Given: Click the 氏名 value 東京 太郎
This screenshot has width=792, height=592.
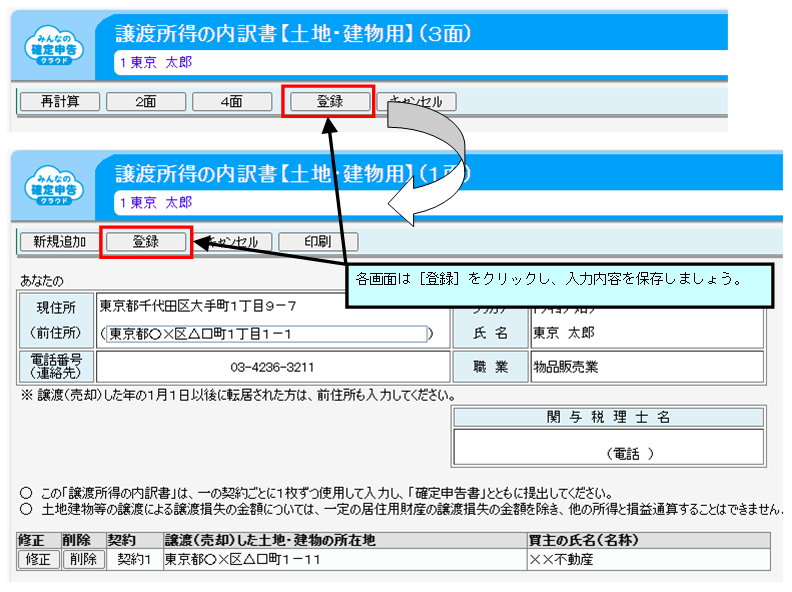Looking at the screenshot, I should tap(564, 333).
